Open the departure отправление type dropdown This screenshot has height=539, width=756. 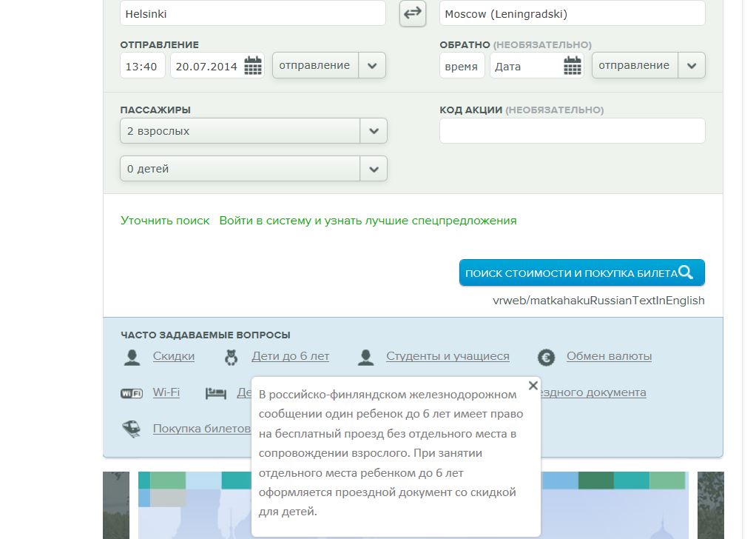(372, 65)
